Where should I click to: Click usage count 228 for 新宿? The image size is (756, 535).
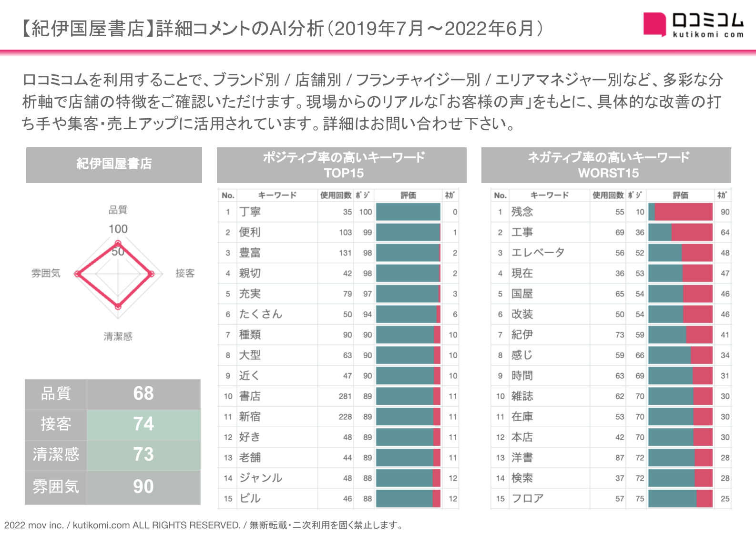(345, 417)
